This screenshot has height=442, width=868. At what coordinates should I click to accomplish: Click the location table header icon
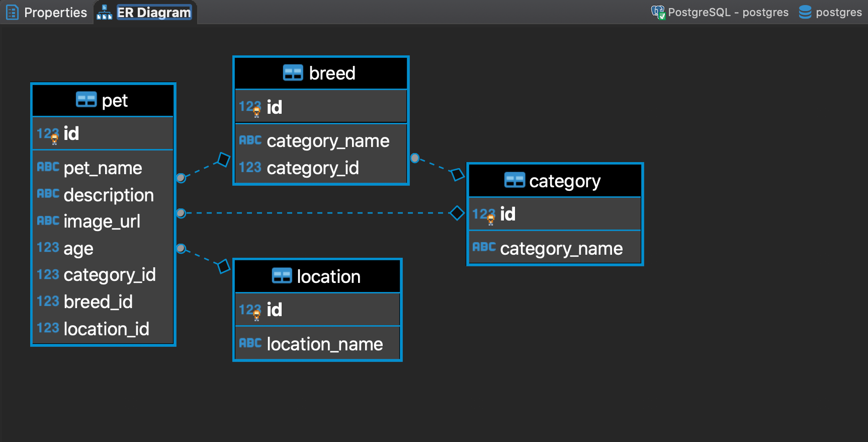282,276
